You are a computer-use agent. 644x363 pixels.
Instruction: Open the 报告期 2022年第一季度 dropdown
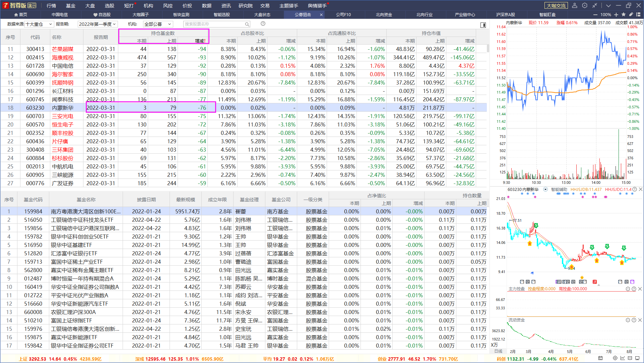click(x=98, y=24)
